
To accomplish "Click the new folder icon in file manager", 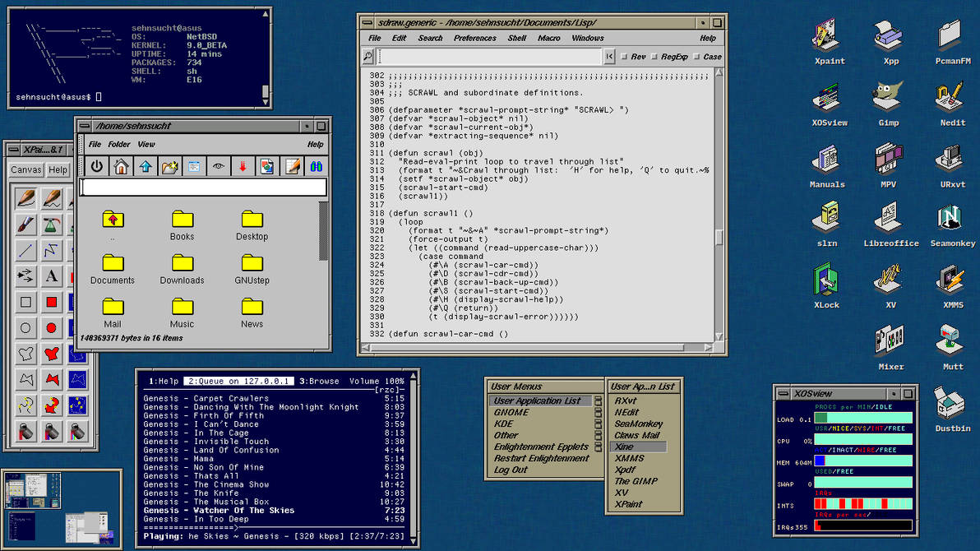I will click(170, 166).
